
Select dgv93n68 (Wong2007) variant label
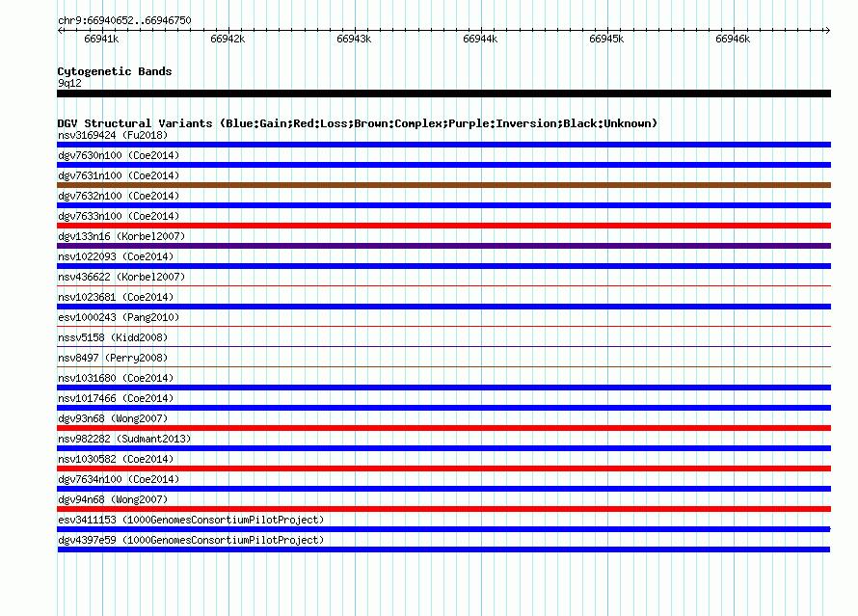[x=113, y=418]
